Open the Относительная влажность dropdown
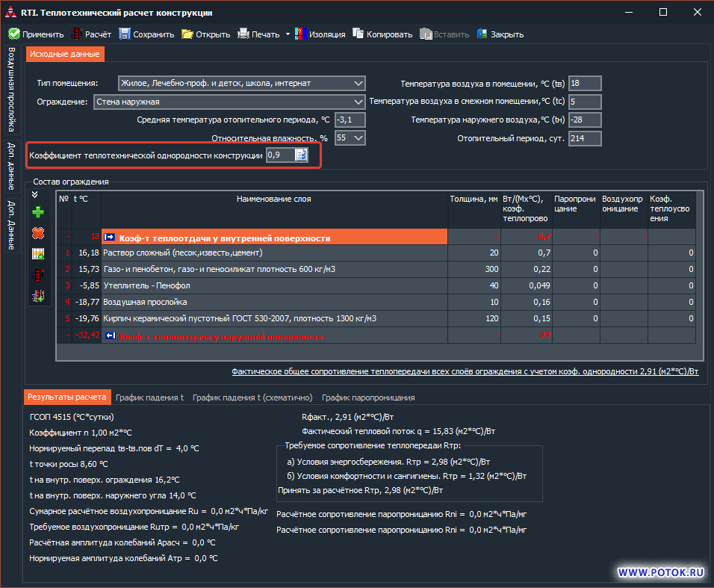This screenshot has width=714, height=588. 358,137
